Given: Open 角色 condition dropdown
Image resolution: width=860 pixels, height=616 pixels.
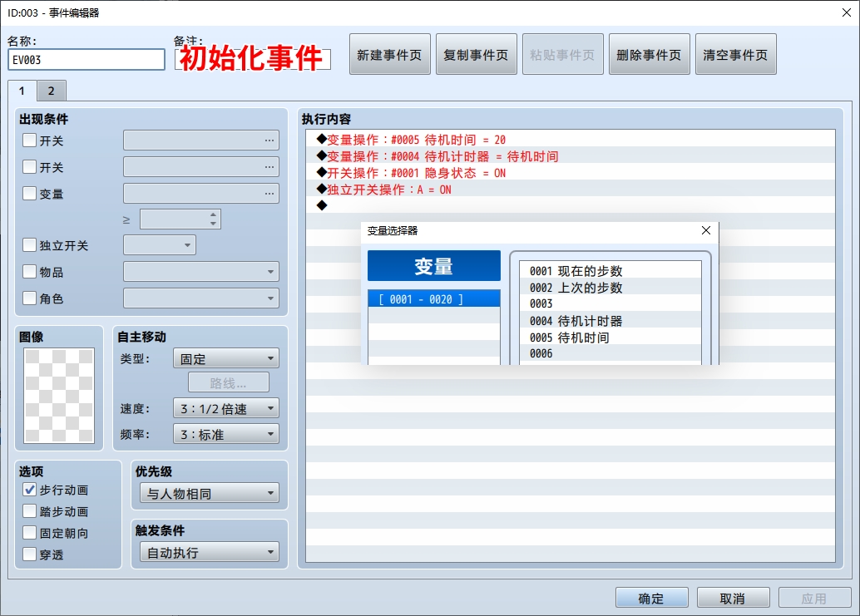Looking at the screenshot, I should pos(201,298).
